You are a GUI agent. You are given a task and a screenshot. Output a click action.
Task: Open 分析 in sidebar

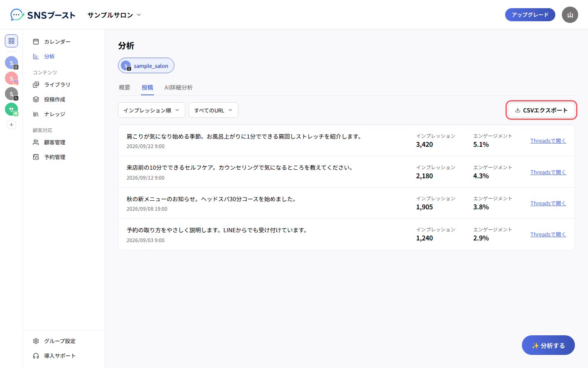coord(64,56)
